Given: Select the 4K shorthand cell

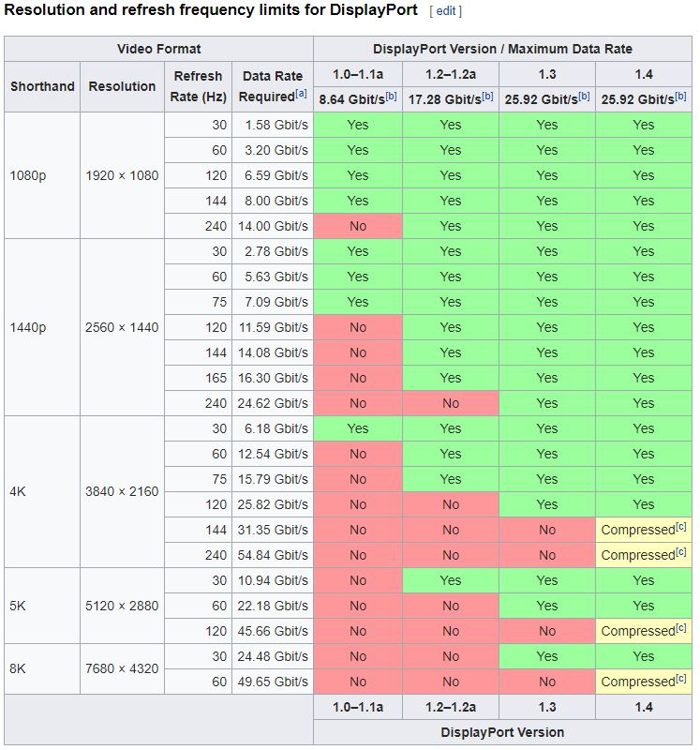Looking at the screenshot, I should coord(42,491).
